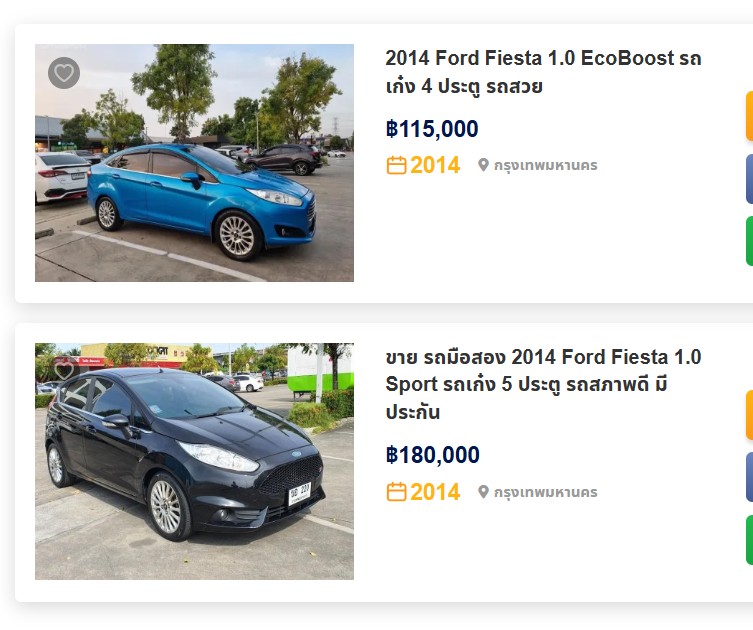The height and width of the screenshot is (630, 753).
Task: Open the Ford Fiesta 1.0 Sport listing title
Action: pos(543,384)
